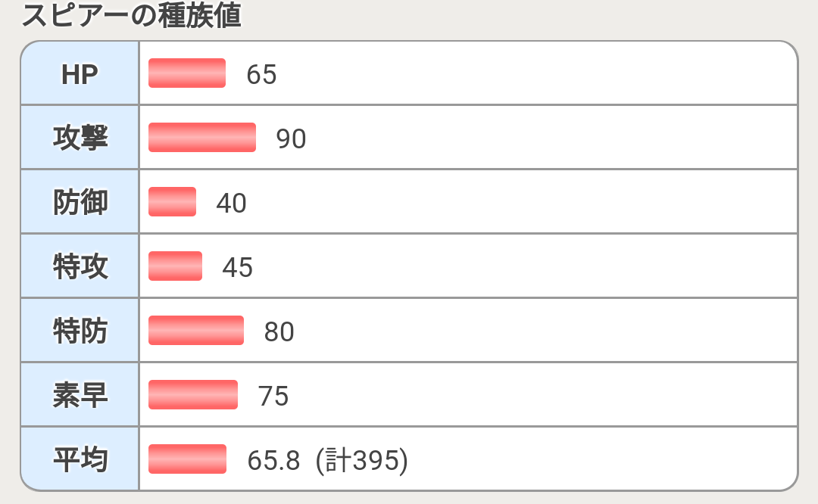The height and width of the screenshot is (504, 818).
Task: Click the 攻撃 red stat bar
Action: tap(202, 138)
